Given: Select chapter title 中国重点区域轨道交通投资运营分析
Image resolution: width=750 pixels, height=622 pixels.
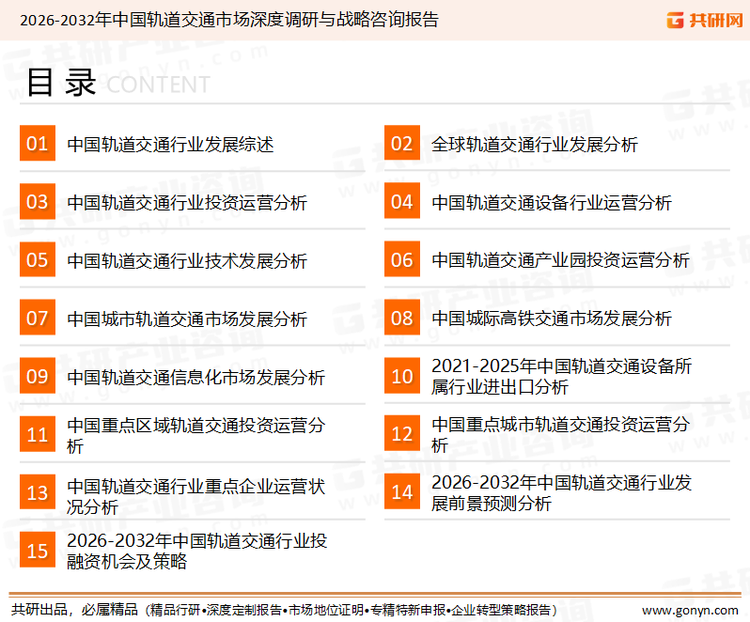Looking at the screenshot, I should (196, 435).
